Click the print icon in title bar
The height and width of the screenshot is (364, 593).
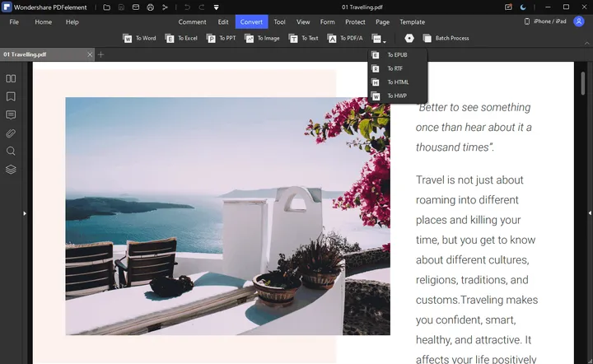[150, 7]
